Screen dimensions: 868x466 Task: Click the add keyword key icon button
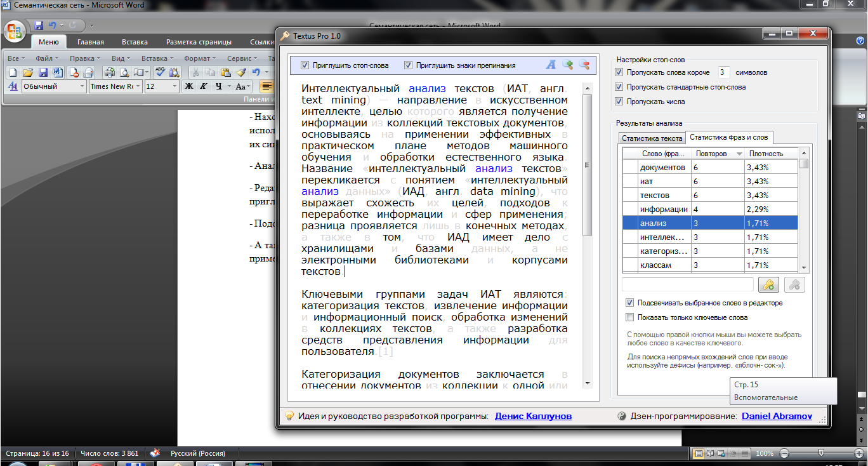point(768,285)
